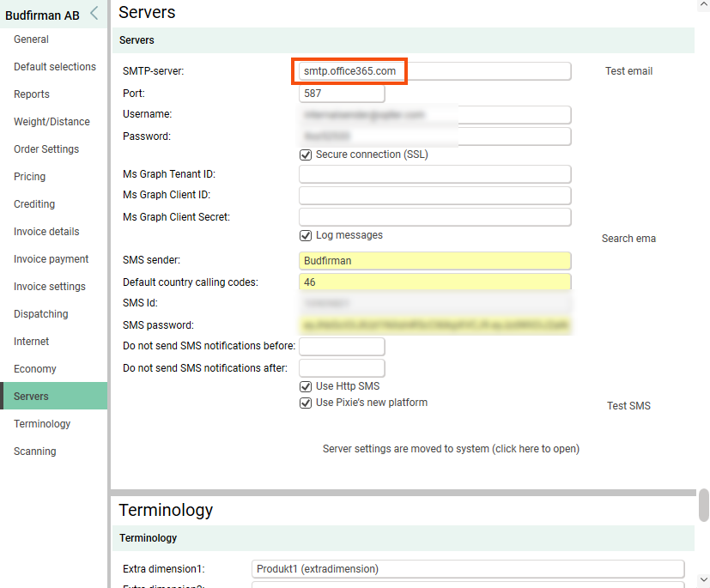Screen dimensions: 710x588
Task: Toggle Use Pixie's new platform checkbox
Action: [x=305, y=403]
